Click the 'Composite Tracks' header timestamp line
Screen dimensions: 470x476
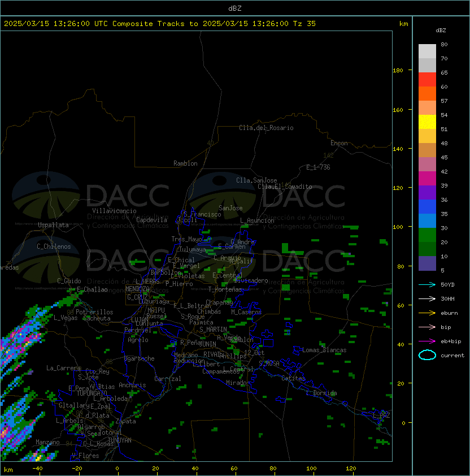click(160, 24)
